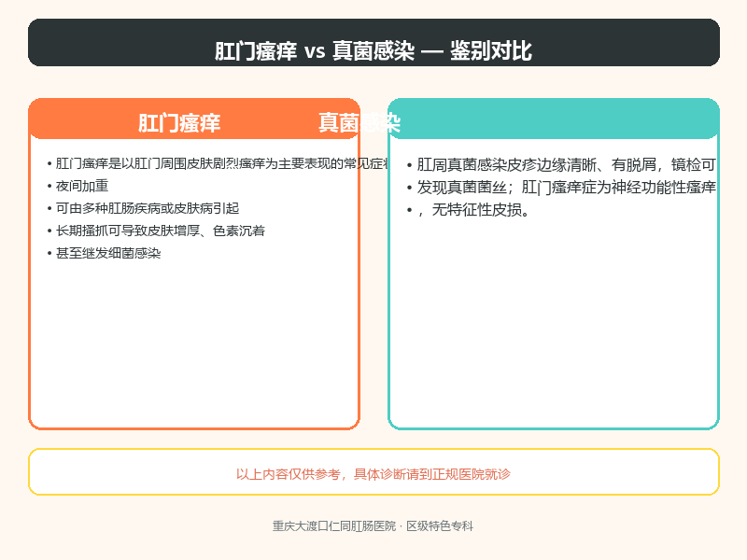The width and height of the screenshot is (747, 560).
Task: Click empty area inside the orange card
Action: coord(194,343)
